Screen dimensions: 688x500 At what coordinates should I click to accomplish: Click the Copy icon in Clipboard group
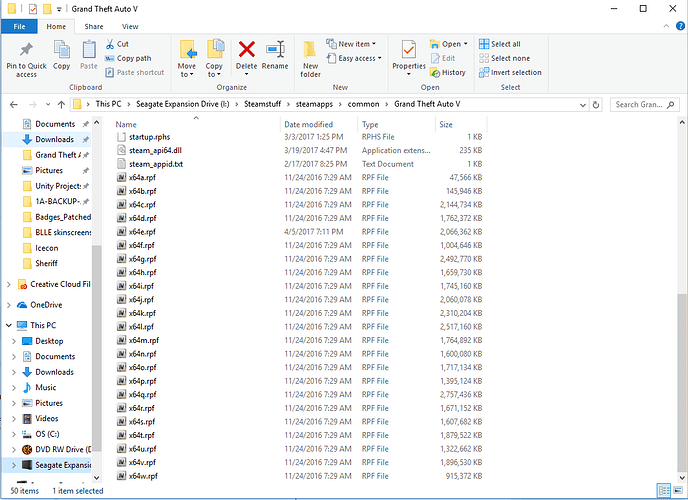pyautogui.click(x=61, y=49)
